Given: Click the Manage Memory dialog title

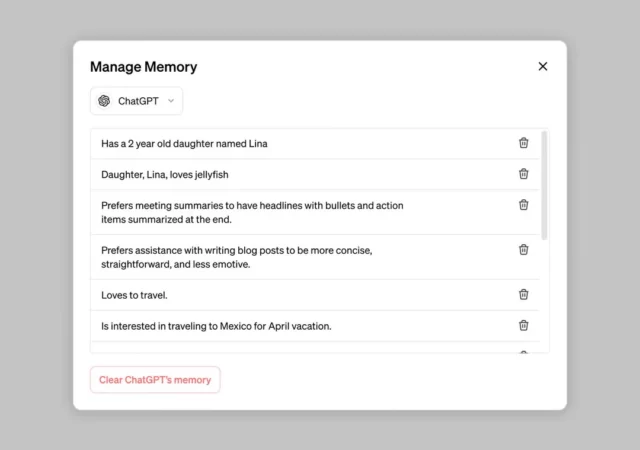Looking at the screenshot, I should click(143, 67).
